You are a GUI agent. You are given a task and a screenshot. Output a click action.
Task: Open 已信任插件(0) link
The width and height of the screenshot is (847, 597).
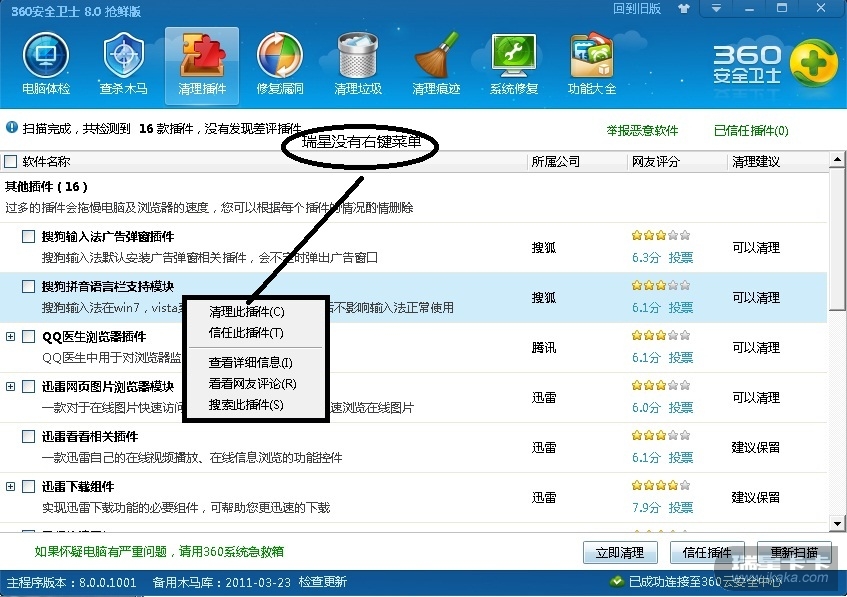tap(751, 130)
